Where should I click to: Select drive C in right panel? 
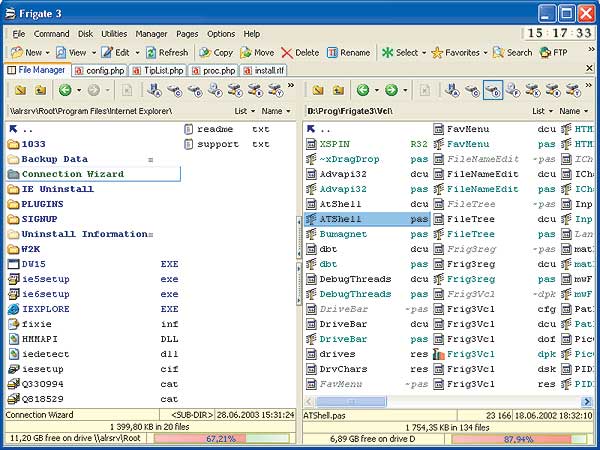click(472, 90)
